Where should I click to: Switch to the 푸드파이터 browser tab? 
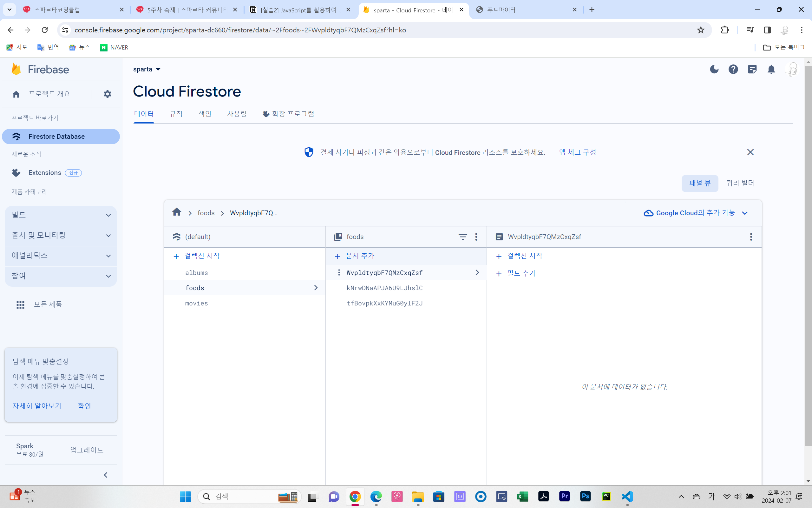pyautogui.click(x=527, y=10)
